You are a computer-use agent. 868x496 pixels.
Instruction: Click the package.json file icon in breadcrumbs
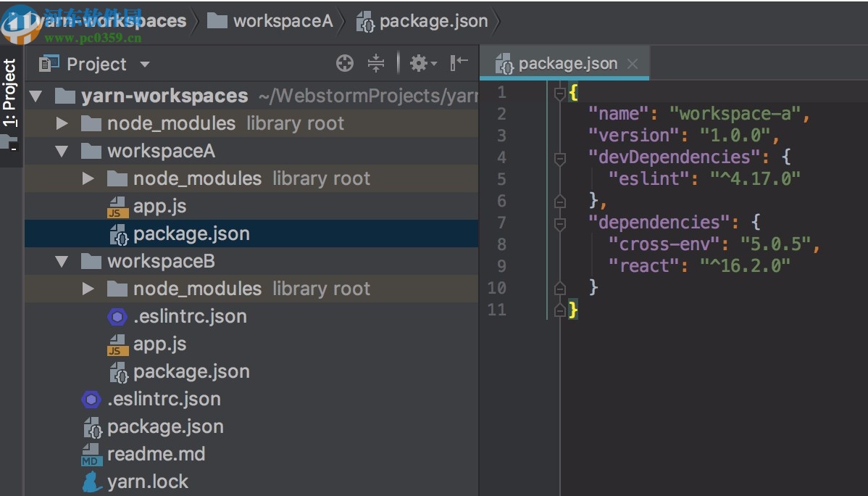(x=367, y=21)
